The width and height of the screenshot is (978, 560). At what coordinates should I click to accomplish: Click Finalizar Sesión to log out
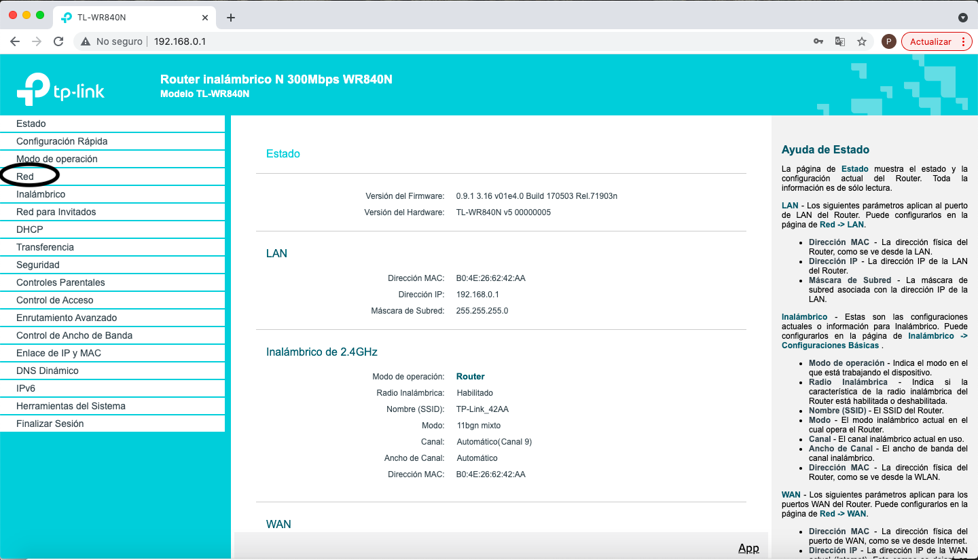[x=50, y=424]
